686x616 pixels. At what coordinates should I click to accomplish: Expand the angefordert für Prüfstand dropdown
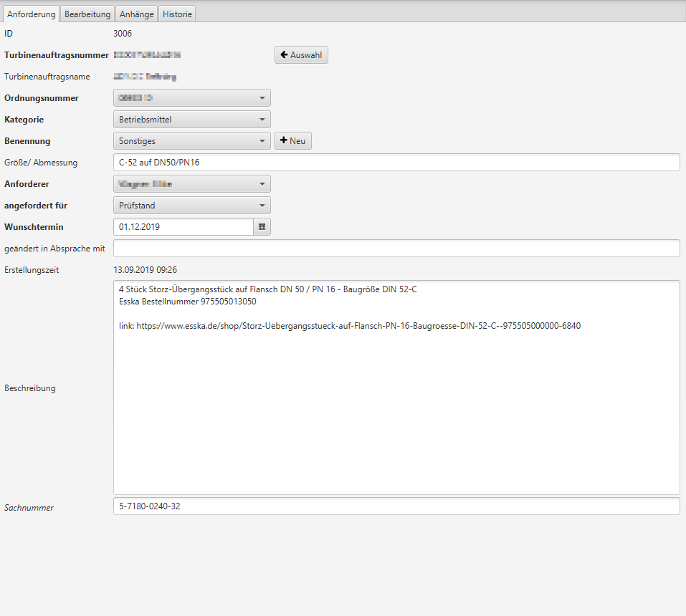pos(191,206)
